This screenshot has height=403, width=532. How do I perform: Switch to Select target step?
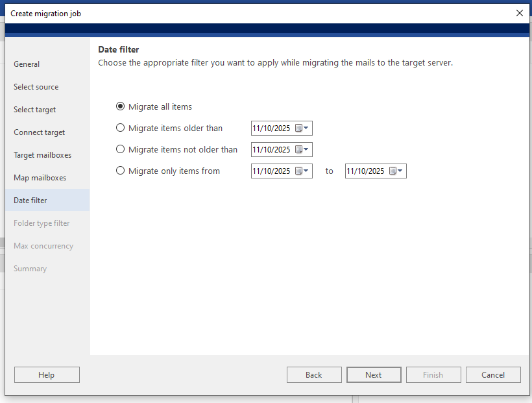coord(34,110)
